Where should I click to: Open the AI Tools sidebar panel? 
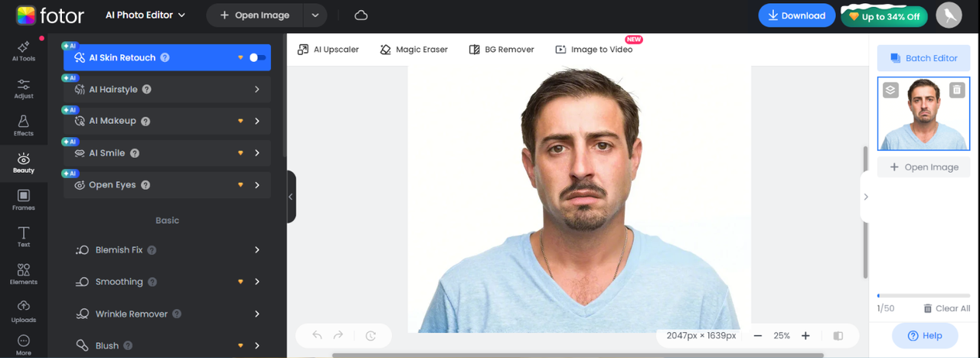(24, 51)
